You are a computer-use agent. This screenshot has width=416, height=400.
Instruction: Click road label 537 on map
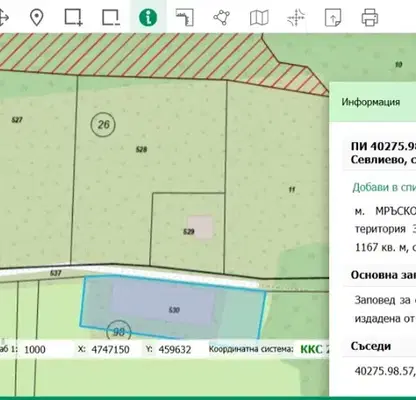(x=56, y=273)
